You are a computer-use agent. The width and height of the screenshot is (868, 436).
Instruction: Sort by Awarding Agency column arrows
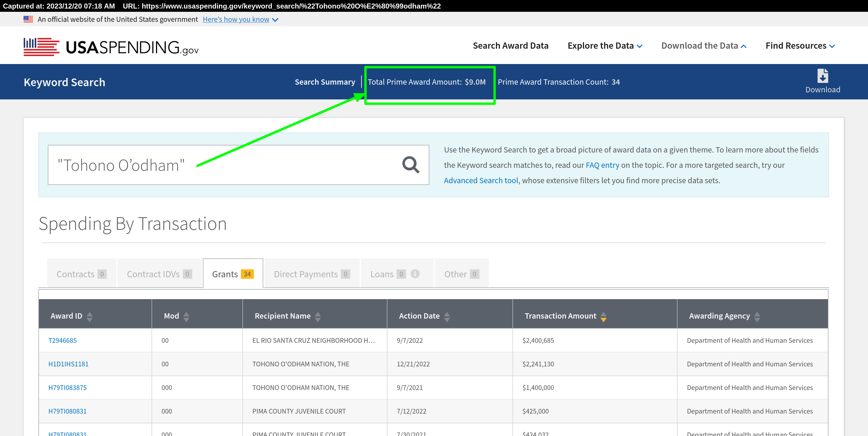tap(757, 316)
